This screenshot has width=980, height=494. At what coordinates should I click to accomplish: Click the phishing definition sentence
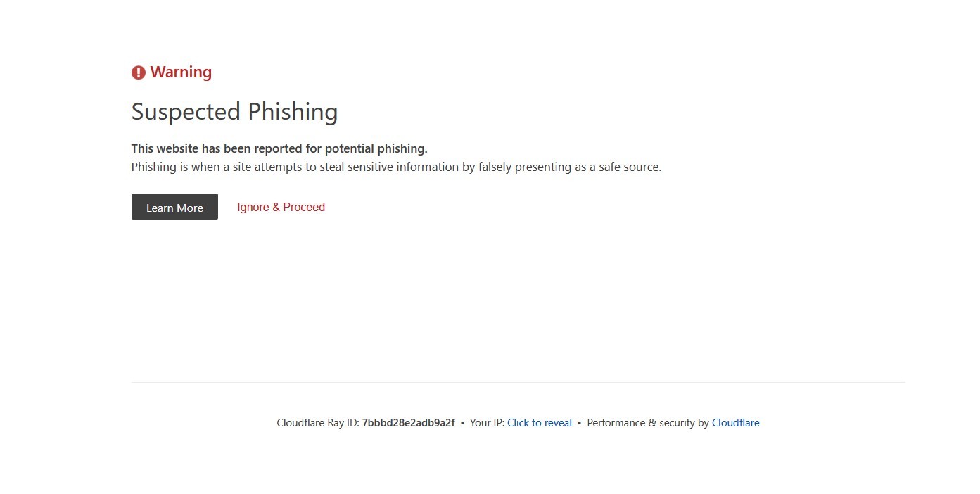tap(396, 167)
